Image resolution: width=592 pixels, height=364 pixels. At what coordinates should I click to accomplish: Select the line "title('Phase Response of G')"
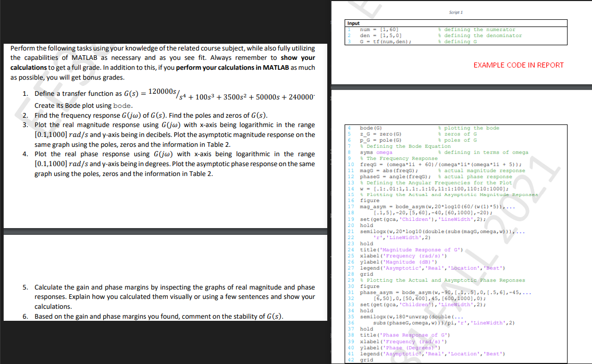(x=405, y=335)
